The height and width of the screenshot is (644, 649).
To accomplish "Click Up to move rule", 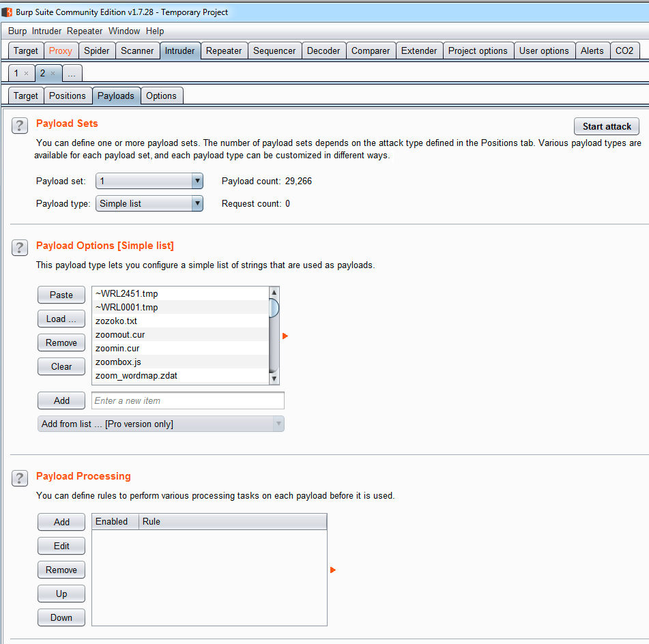I will (x=61, y=594).
